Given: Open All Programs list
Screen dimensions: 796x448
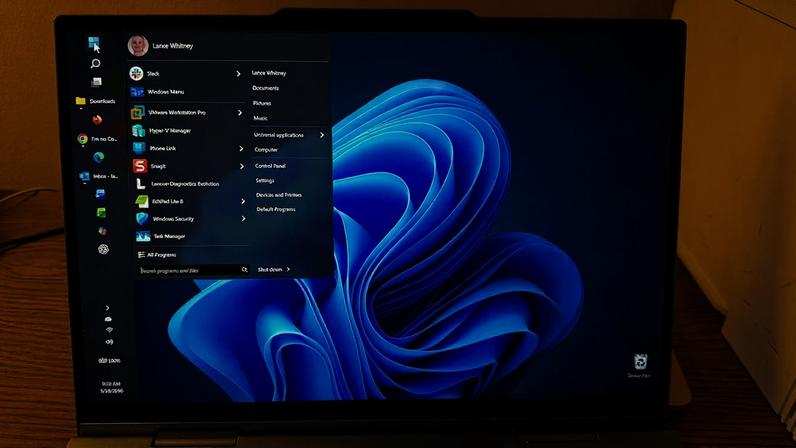Looking at the screenshot, I should (x=157, y=254).
